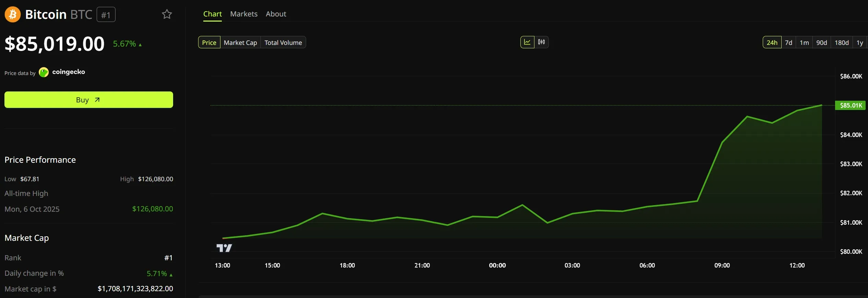Choose the 1y time range
868x298 pixels.
click(860, 42)
